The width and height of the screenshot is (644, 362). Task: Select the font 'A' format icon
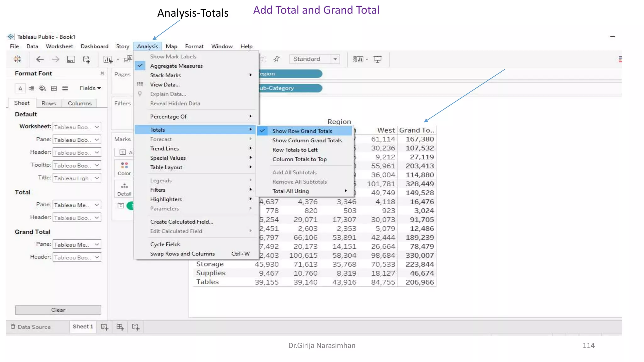coord(20,88)
